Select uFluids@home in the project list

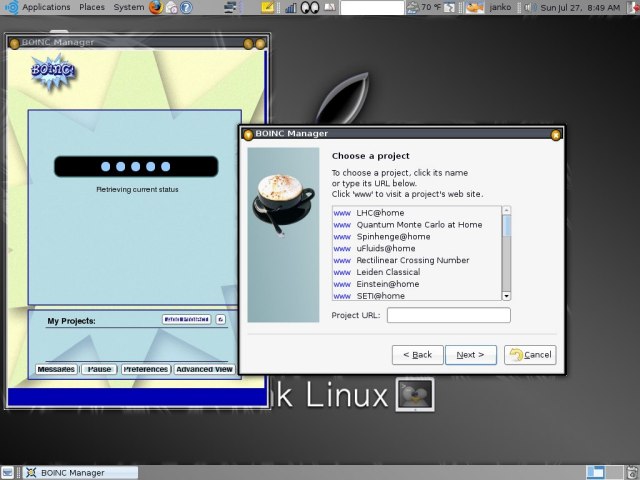[x=386, y=248]
